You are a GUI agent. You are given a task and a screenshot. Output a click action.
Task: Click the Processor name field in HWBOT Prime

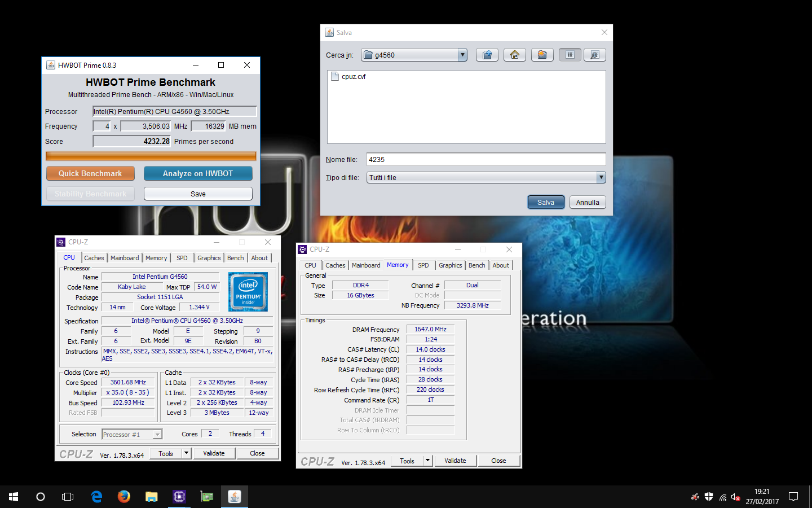point(175,111)
